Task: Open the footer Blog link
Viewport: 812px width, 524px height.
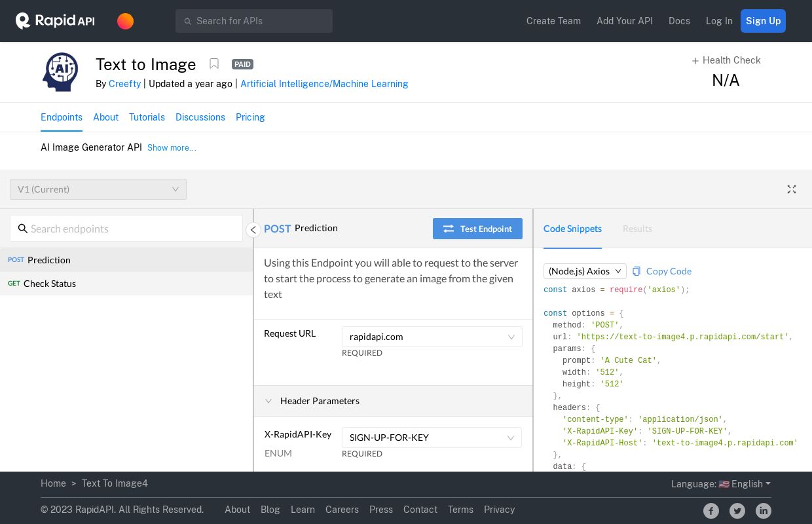Action: click(270, 510)
